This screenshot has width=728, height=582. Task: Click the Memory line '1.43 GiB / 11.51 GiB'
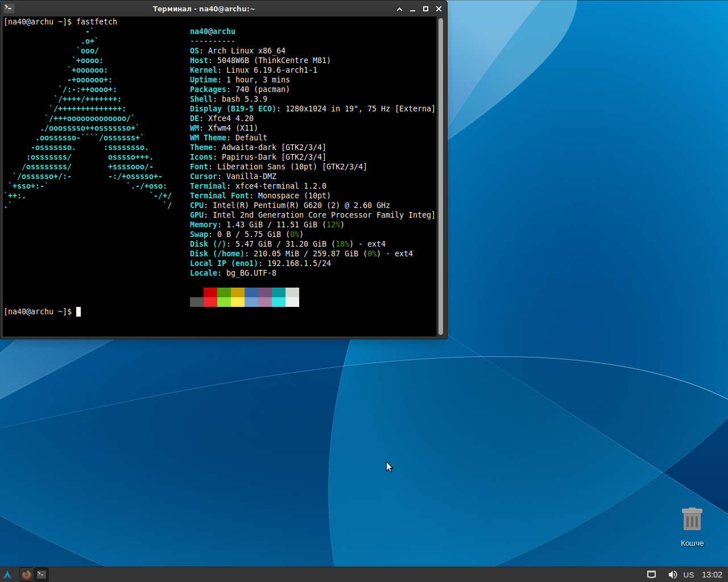(267, 225)
